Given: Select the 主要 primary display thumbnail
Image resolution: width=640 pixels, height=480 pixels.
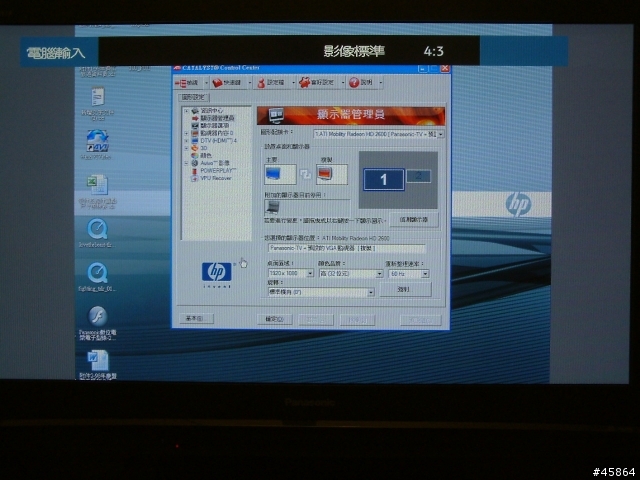Looking at the screenshot, I should pos(280,174).
